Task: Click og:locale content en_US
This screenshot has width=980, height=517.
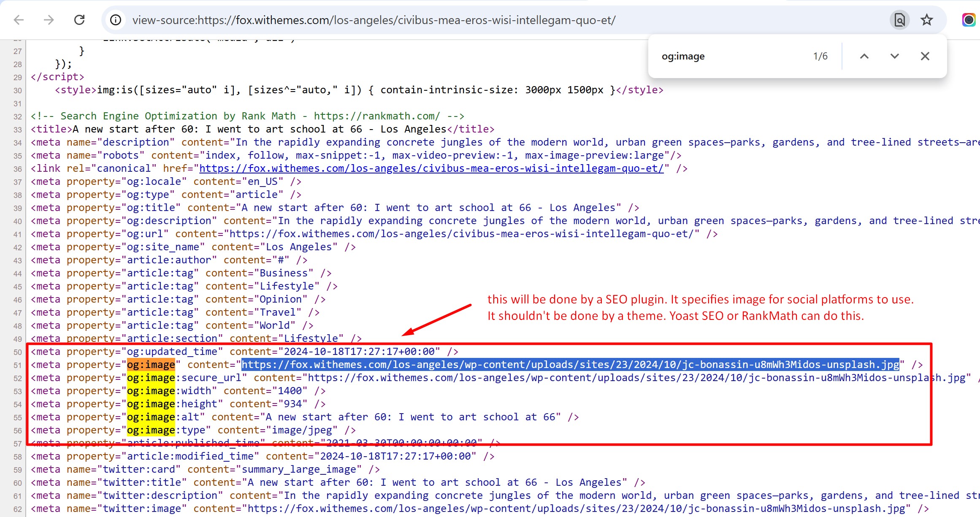Action: click(263, 181)
